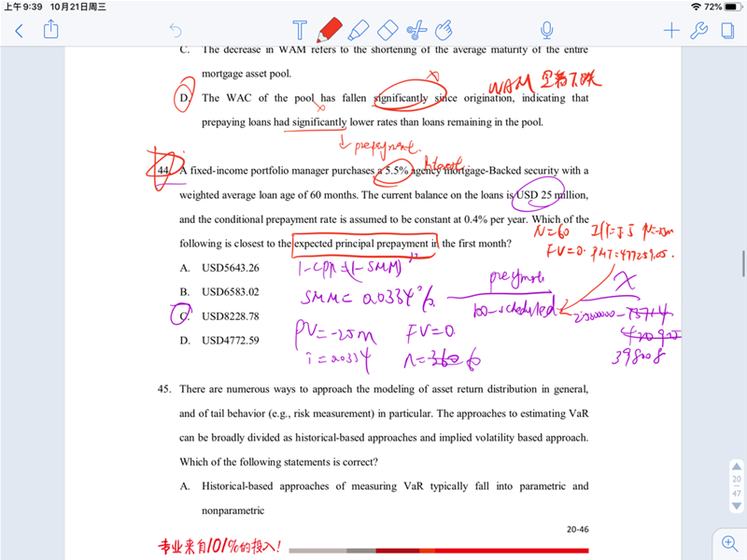
Task: Tap the page number '20-46' footer
Action: [577, 529]
